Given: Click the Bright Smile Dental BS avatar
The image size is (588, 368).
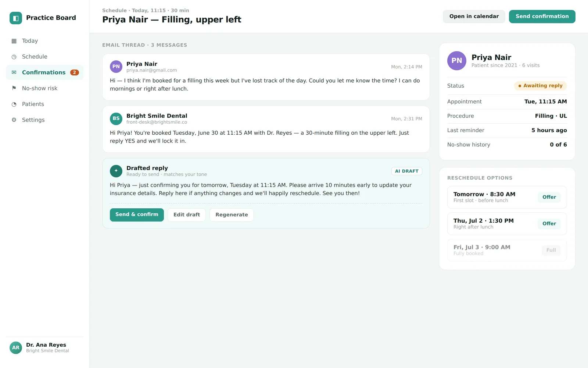Looking at the screenshot, I should [116, 118].
